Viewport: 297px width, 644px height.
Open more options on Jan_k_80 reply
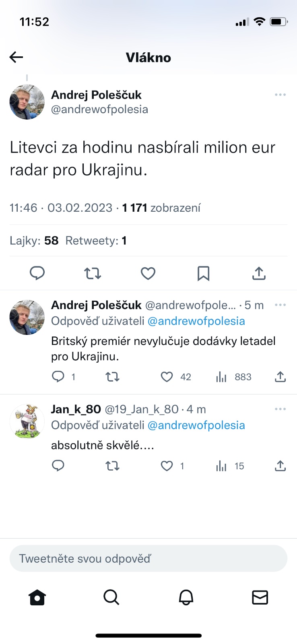pos(280,409)
